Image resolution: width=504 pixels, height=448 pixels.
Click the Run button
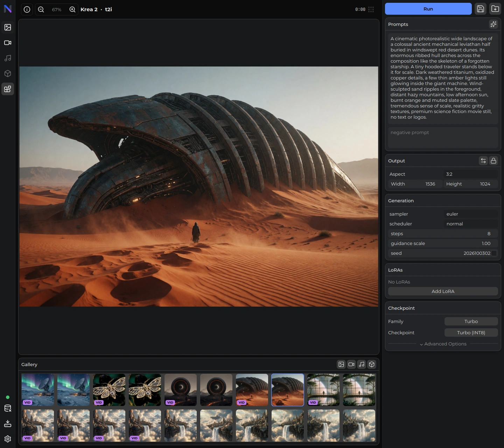(428, 9)
